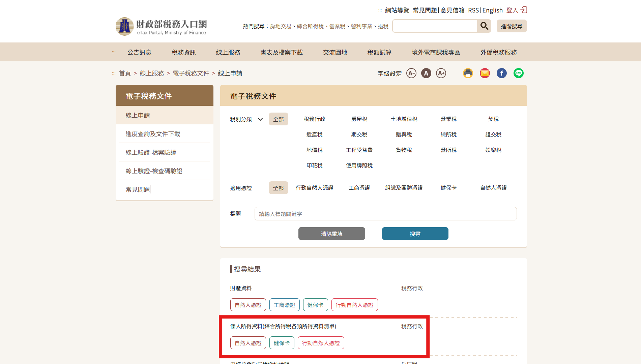This screenshot has width=641, height=364.
Task: Select 工商憑證 credential filter option
Action: click(359, 188)
